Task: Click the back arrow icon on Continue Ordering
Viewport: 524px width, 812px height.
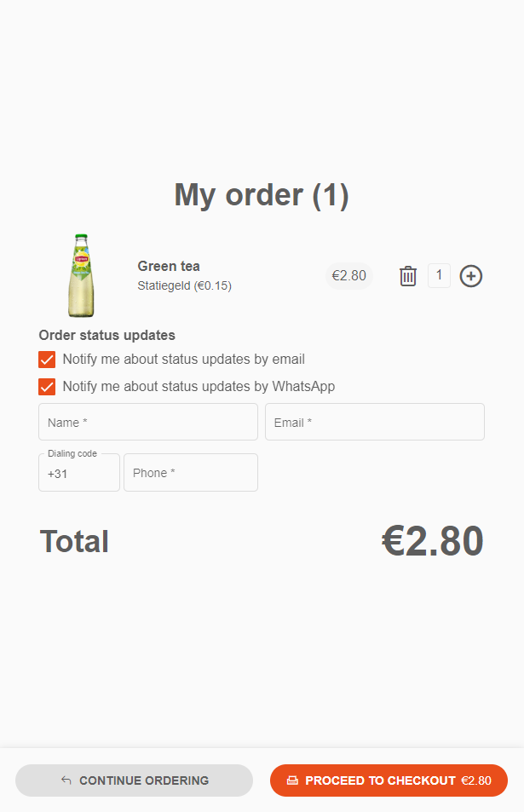Action: click(66, 780)
